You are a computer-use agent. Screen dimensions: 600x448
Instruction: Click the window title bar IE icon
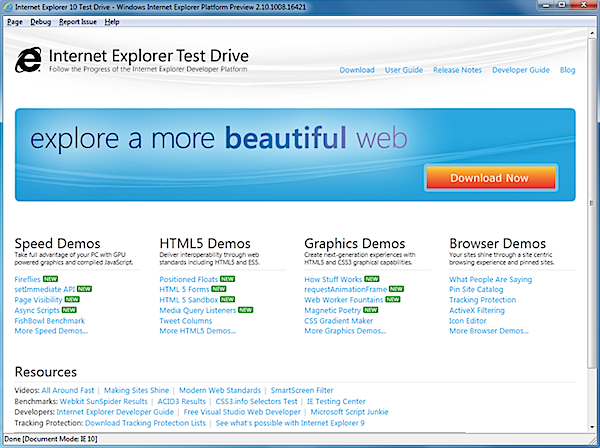pyautogui.click(x=8, y=6)
